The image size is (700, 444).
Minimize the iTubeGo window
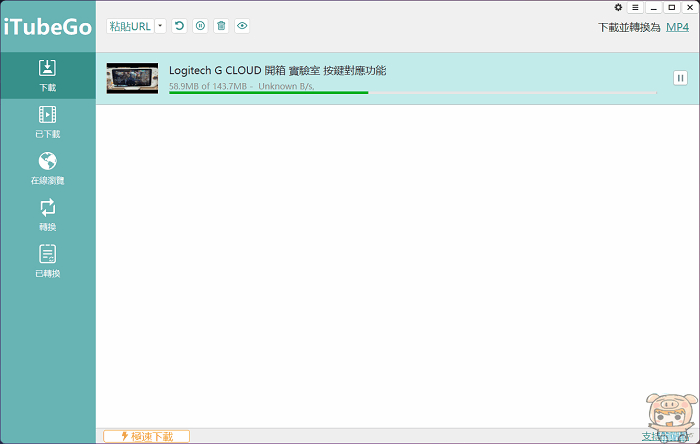(x=654, y=8)
